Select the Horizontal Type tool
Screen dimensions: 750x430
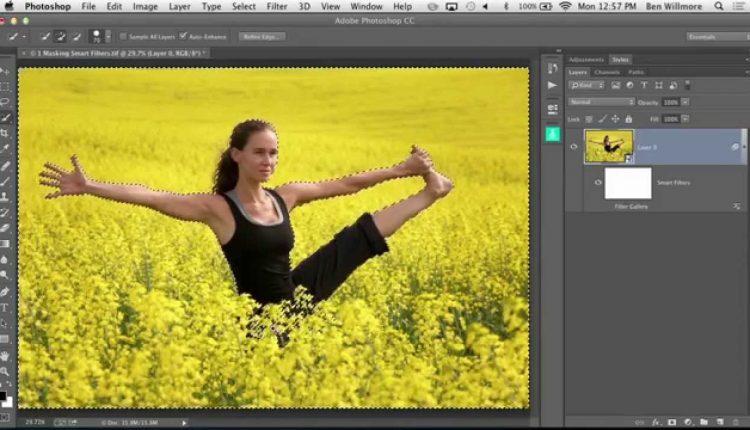(5, 308)
